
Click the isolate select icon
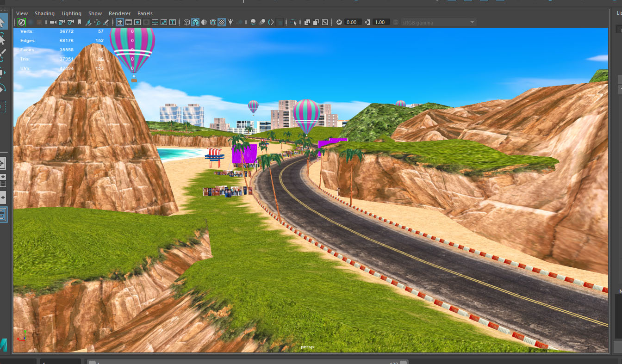(x=293, y=22)
